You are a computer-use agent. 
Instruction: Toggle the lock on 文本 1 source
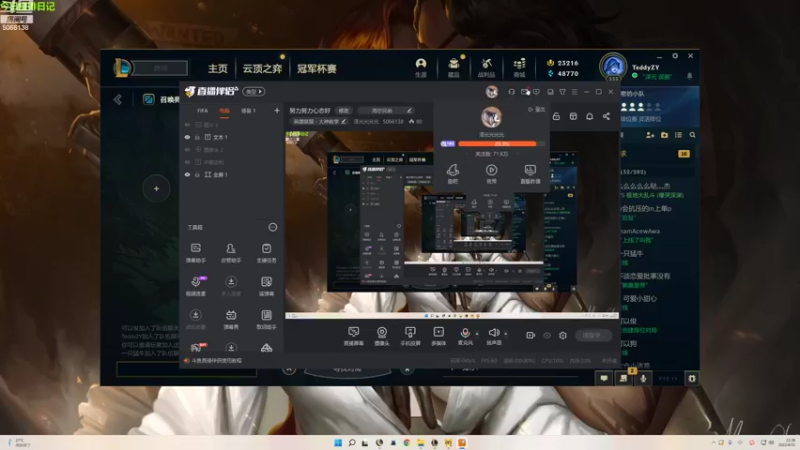coord(197,137)
